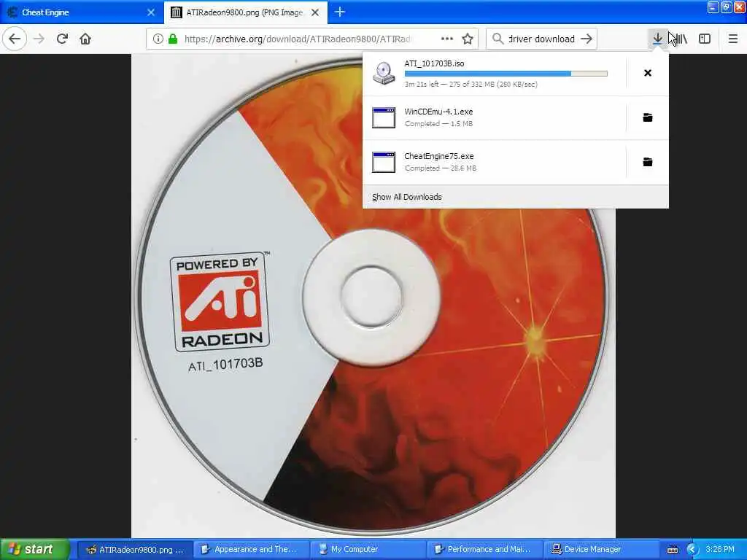The image size is (747, 560).
Task: Close the Cheat Engine tab
Action: coord(151,12)
